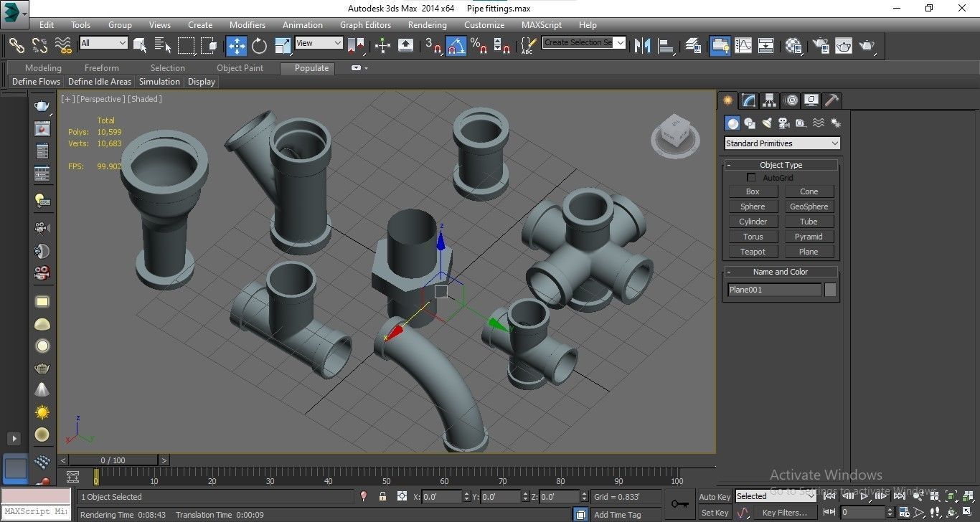This screenshot has height=522, width=980.
Task: Toggle 3D Snaps
Action: (x=433, y=45)
